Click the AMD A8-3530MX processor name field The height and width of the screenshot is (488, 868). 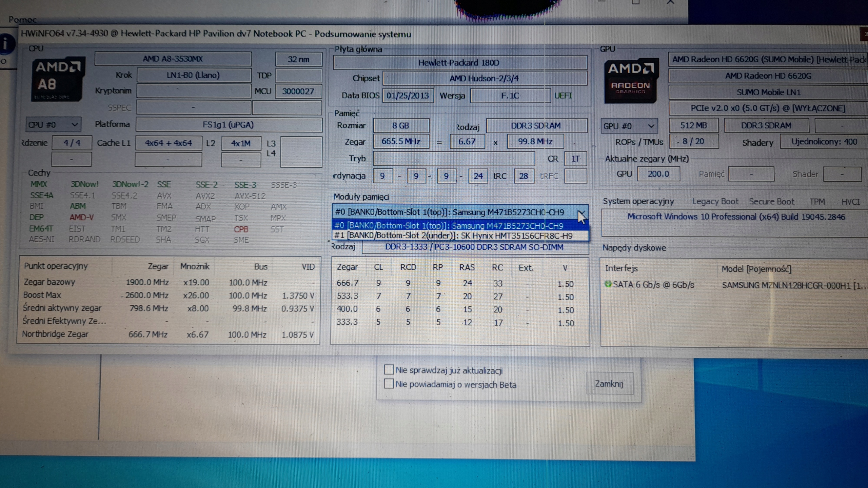pyautogui.click(x=173, y=59)
